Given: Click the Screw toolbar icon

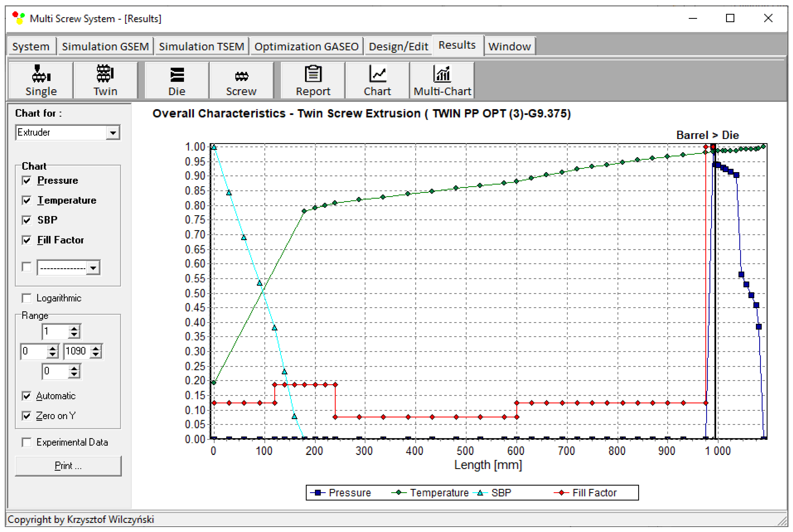Looking at the screenshot, I should [x=241, y=76].
